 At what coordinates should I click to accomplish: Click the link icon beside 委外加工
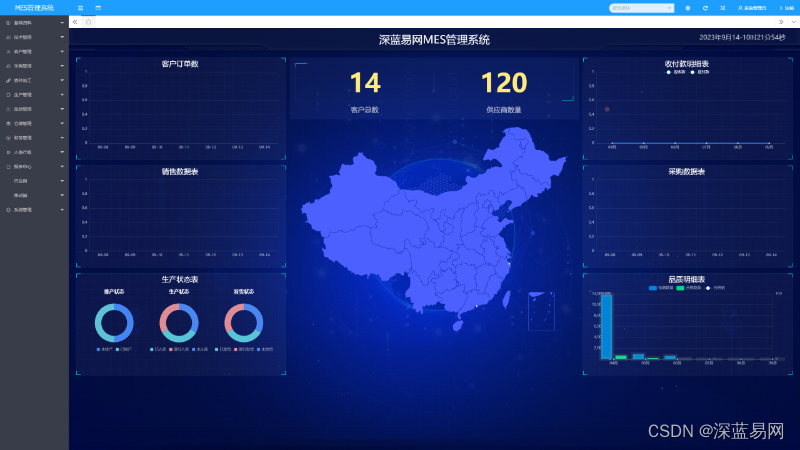(8, 81)
